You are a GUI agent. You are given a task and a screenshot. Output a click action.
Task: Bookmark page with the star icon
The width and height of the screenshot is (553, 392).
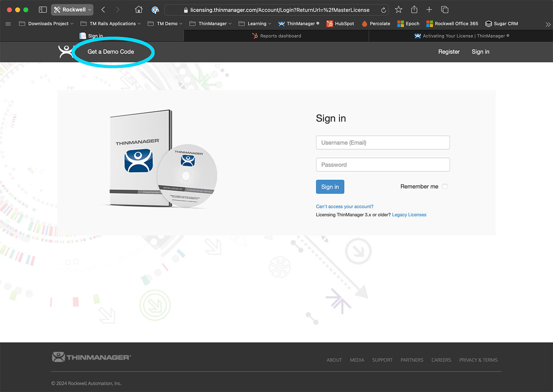coord(398,10)
